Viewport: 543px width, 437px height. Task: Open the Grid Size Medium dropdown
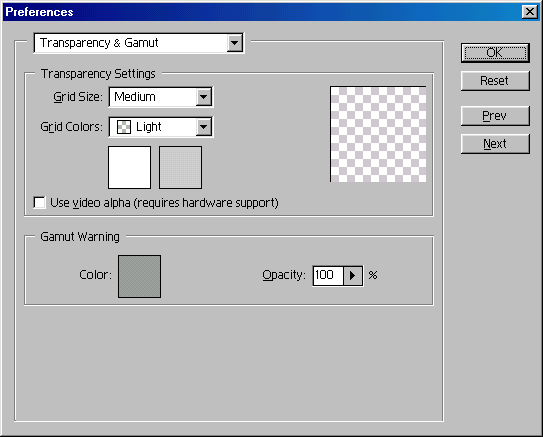pos(161,97)
